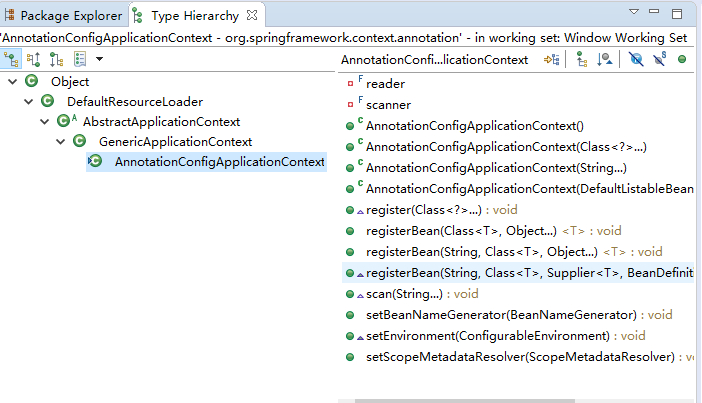Open history dropdown arrow next to hierarchies list
This screenshot has width=702, height=403.
[x=99, y=59]
